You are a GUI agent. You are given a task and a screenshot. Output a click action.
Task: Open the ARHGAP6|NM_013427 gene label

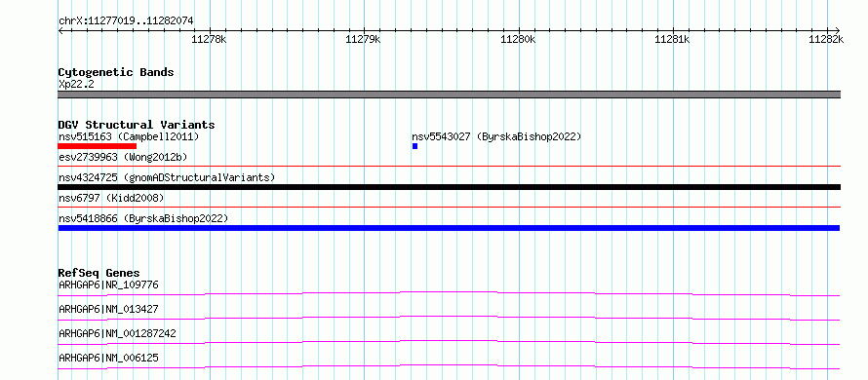pyautogui.click(x=108, y=309)
